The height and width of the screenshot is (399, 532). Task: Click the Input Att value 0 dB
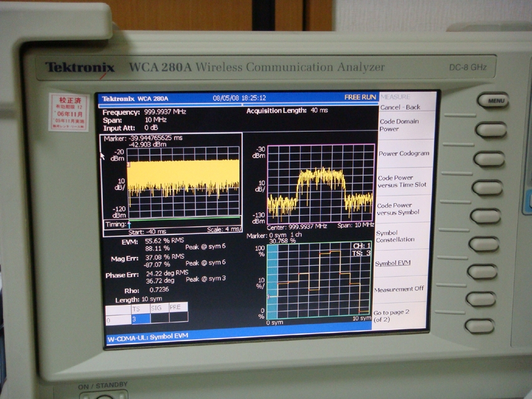[x=151, y=128]
